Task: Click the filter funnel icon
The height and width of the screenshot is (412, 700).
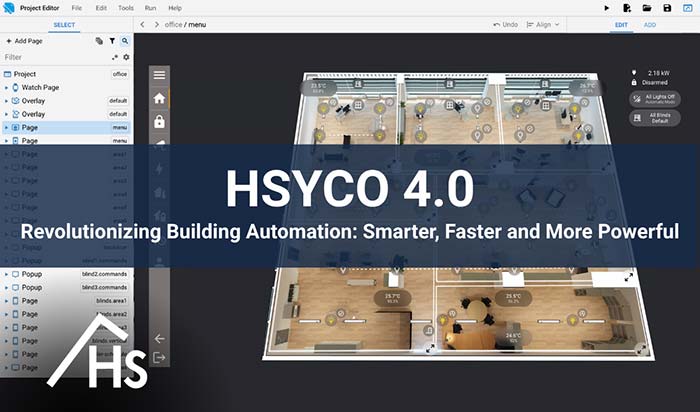Action: [x=112, y=41]
